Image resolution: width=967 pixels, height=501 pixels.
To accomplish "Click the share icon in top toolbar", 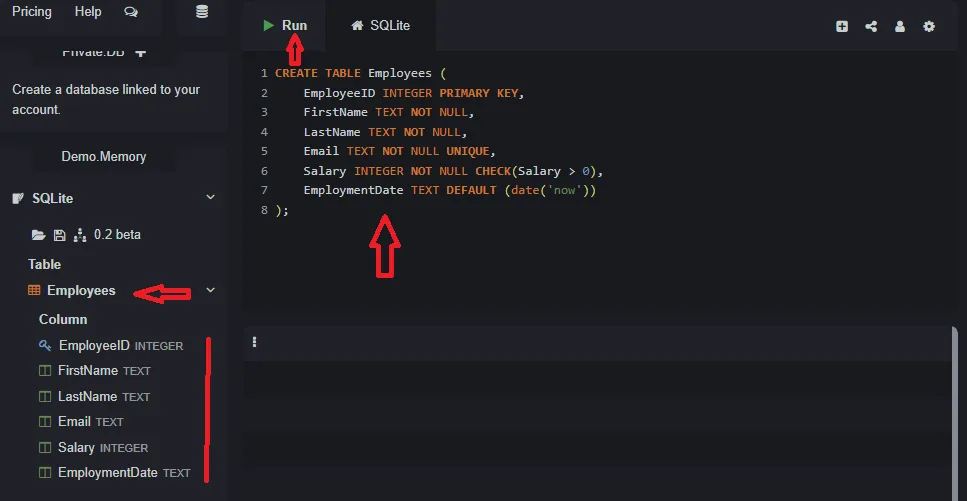I will [x=871, y=27].
